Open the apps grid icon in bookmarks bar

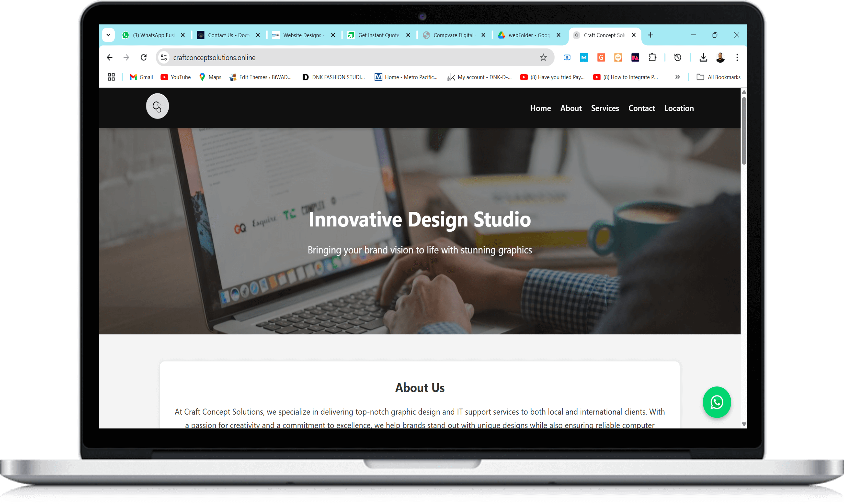[x=111, y=77]
